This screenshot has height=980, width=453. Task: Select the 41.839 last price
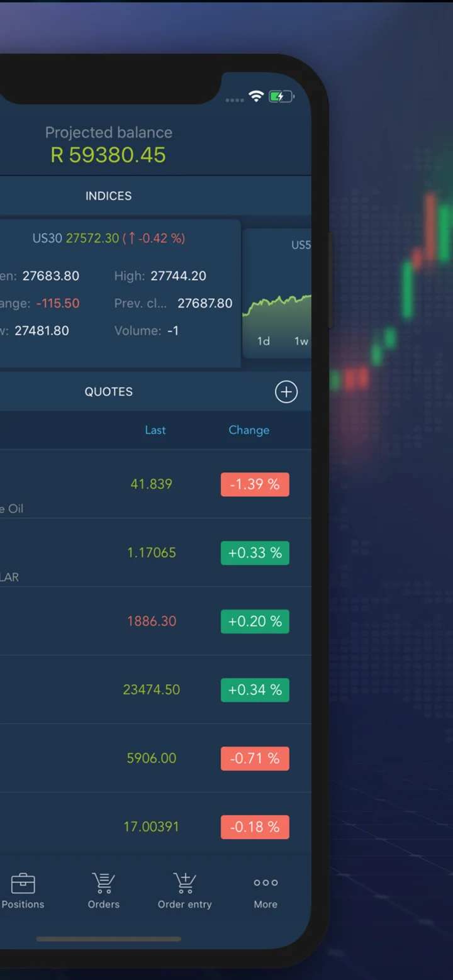pyautogui.click(x=151, y=484)
